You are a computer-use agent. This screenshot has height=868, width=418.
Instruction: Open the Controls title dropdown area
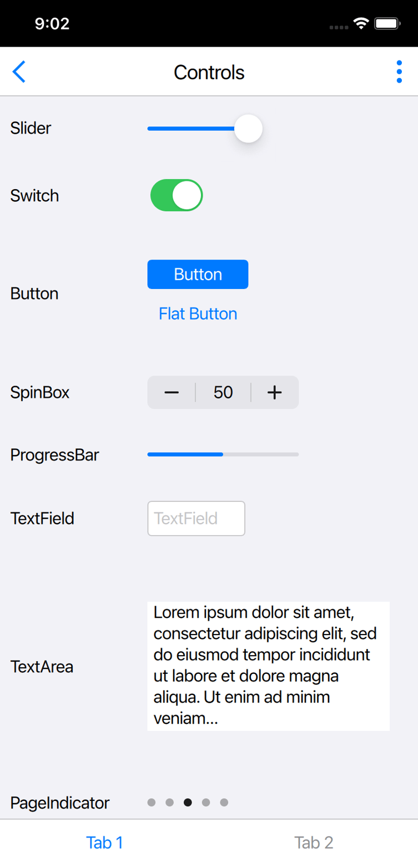tap(209, 72)
